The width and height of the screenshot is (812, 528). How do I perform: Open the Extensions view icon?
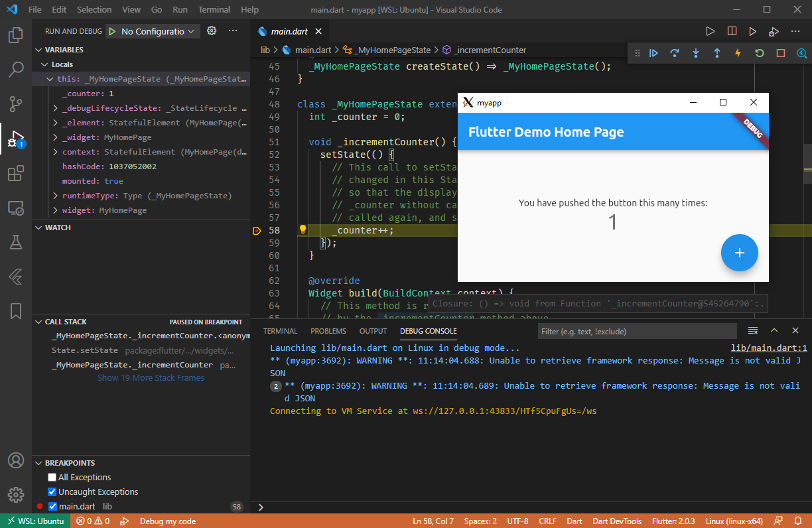click(x=16, y=174)
